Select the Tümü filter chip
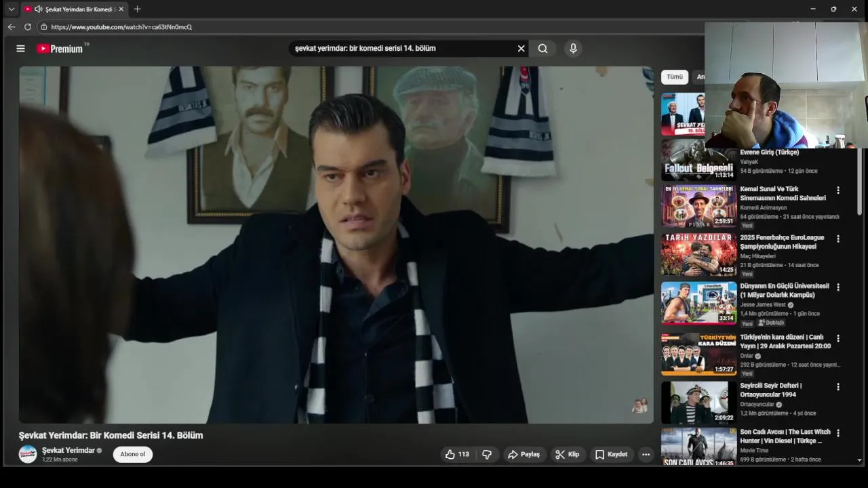 (x=675, y=77)
